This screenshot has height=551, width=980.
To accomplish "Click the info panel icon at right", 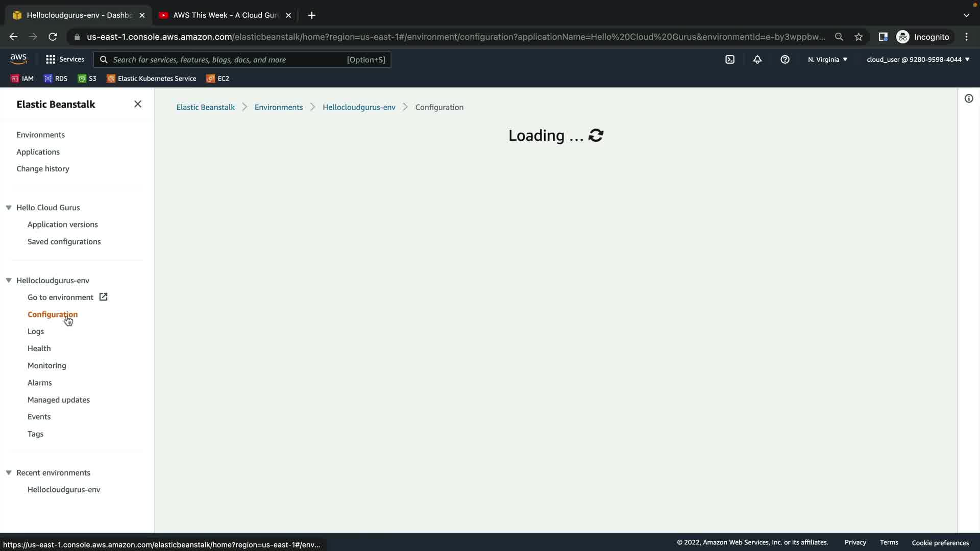I will tap(969, 98).
